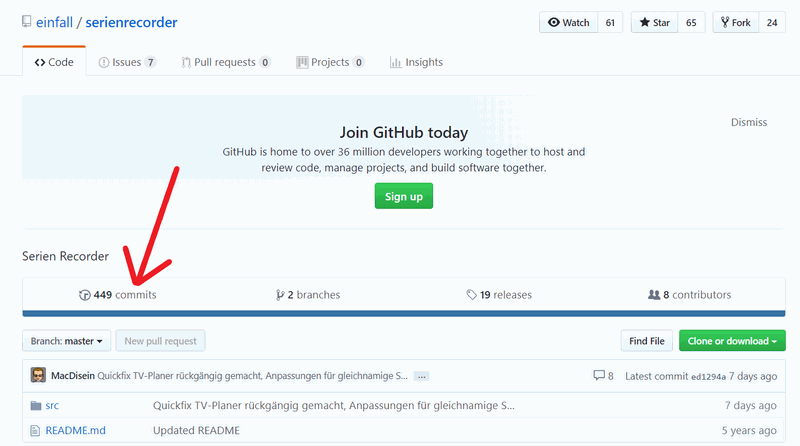This screenshot has width=800, height=446.
Task: Click the Issues count badge 7
Action: (150, 62)
